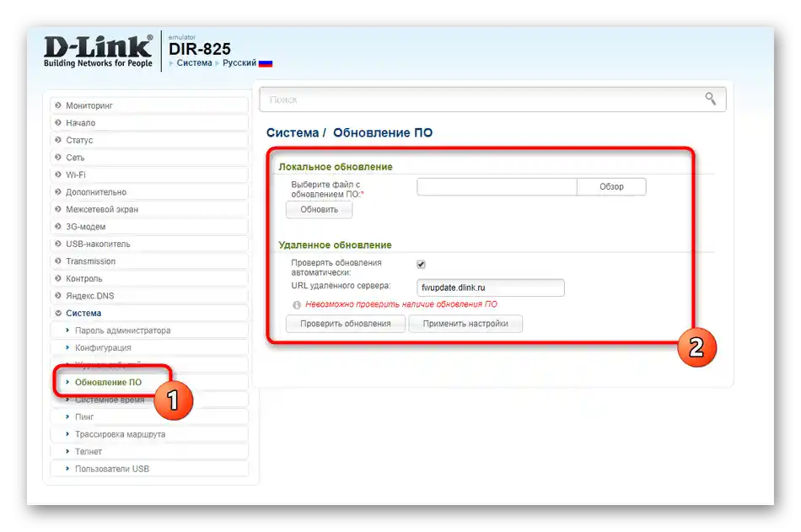Open the Яндекс.DNS section
The width and height of the screenshot is (801, 532).
[149, 296]
